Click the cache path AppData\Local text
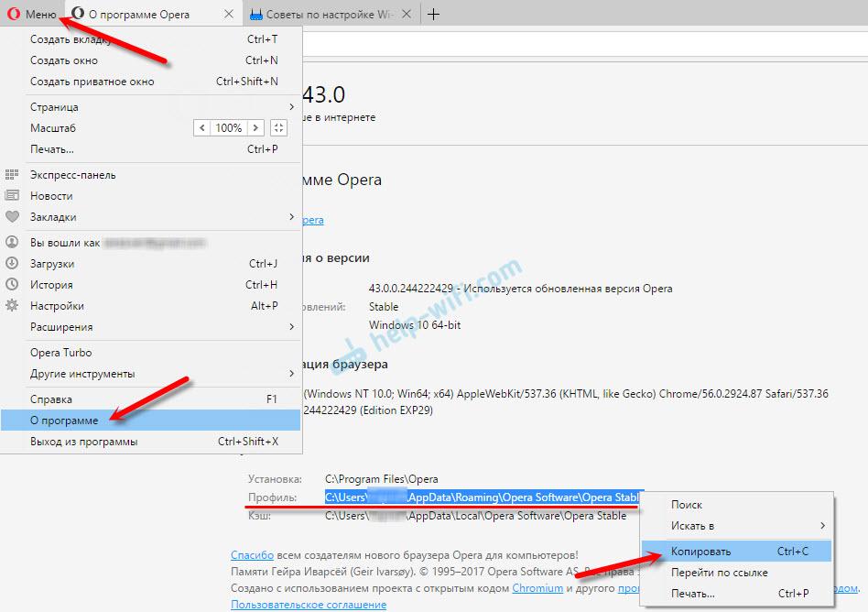The image size is (868, 612). [475, 516]
